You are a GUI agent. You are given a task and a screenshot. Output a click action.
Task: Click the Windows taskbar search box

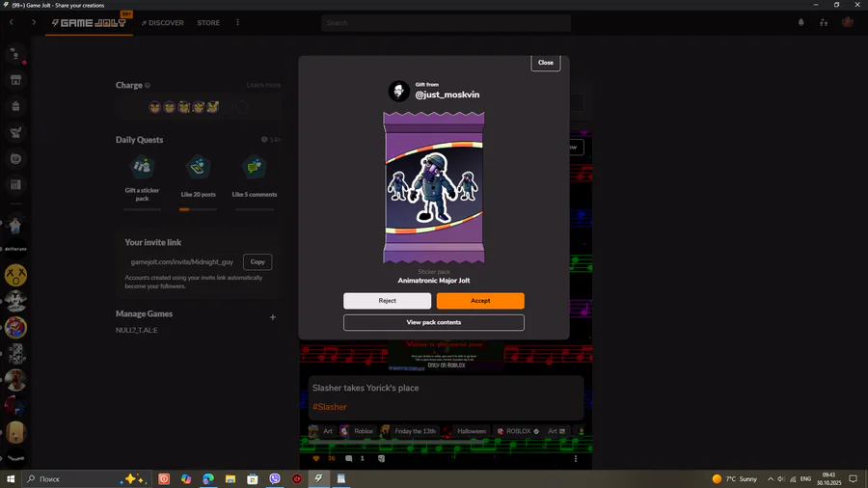[x=87, y=479]
